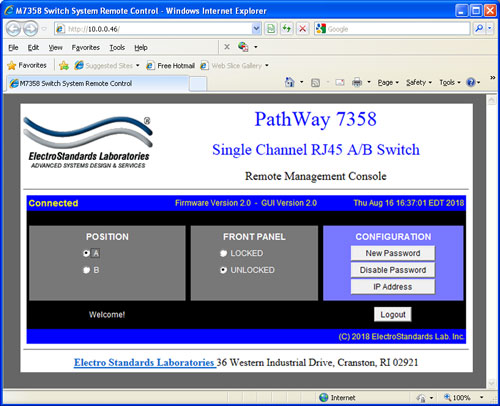
Task: Click the IP Address button
Action: point(393,287)
